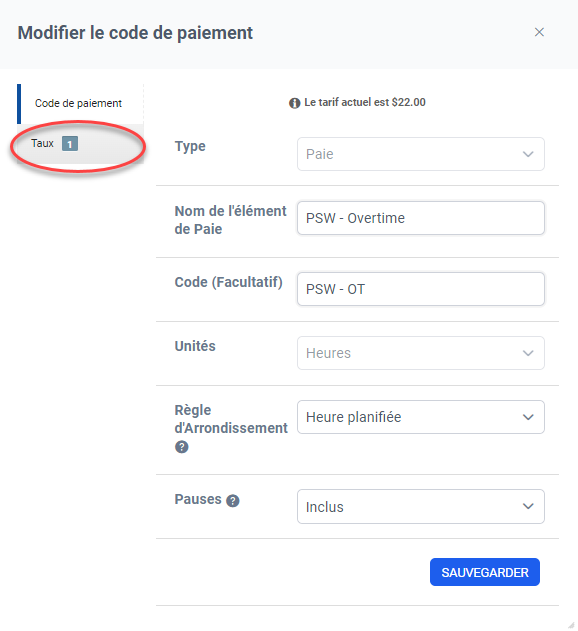The width and height of the screenshot is (578, 631).
Task: Click chevron of Heure planifiée dropdown
Action: tap(528, 417)
